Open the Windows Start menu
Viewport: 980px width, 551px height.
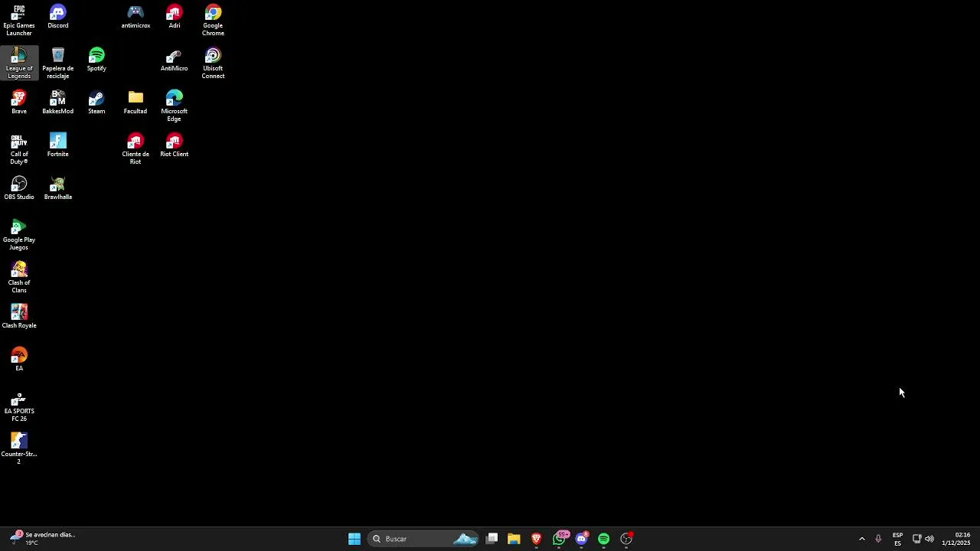pos(354,539)
